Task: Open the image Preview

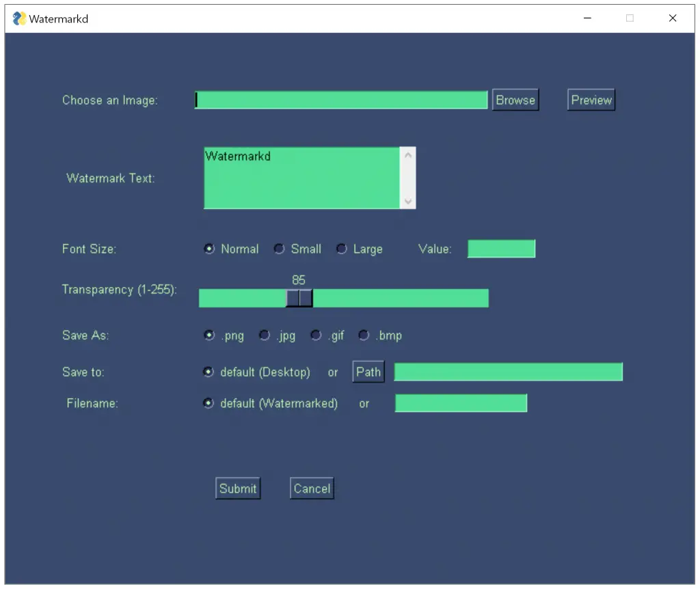Action: pos(590,100)
